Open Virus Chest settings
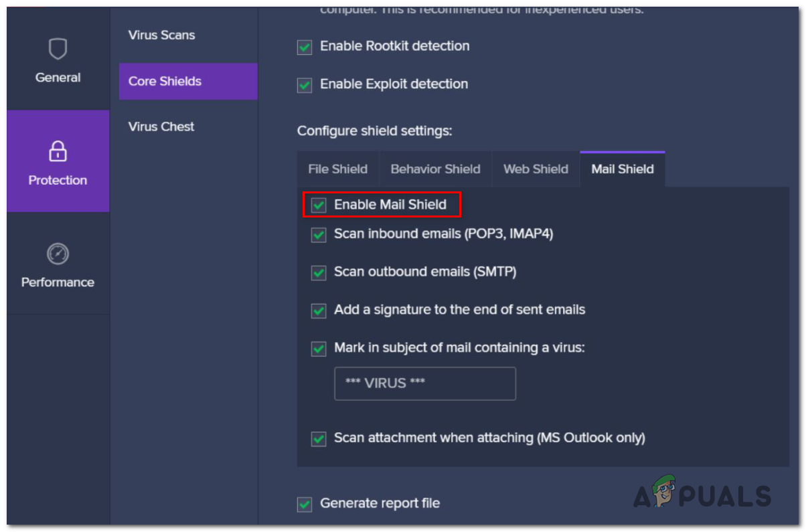 161,126
